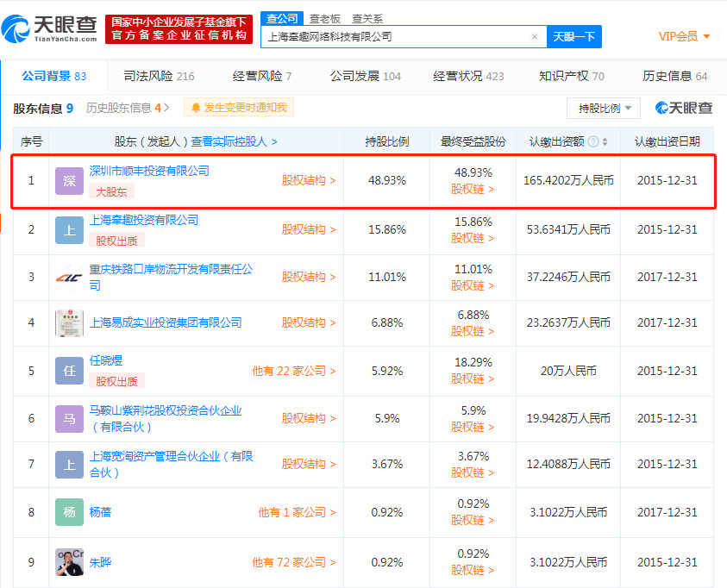The image size is (727, 588).
Task: Open 杨蓓 shareholder link
Action: pos(100,512)
